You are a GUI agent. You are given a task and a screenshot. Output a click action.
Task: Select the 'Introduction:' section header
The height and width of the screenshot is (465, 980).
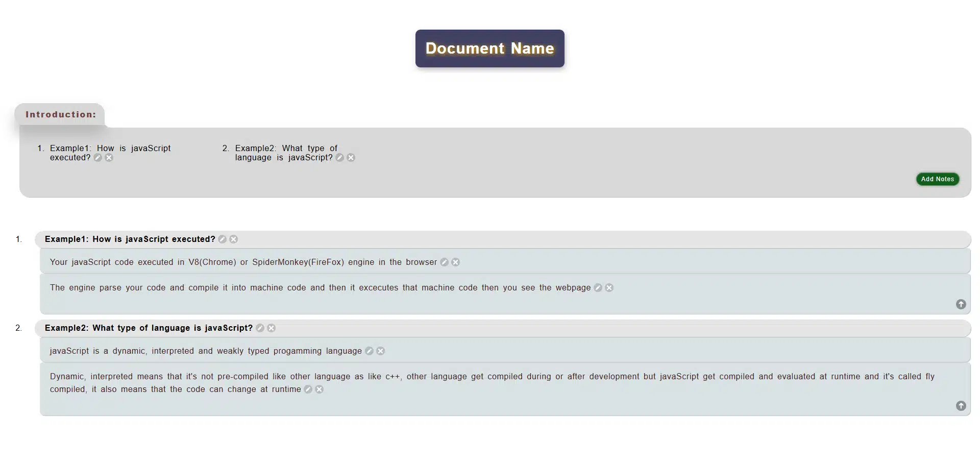[60, 114]
